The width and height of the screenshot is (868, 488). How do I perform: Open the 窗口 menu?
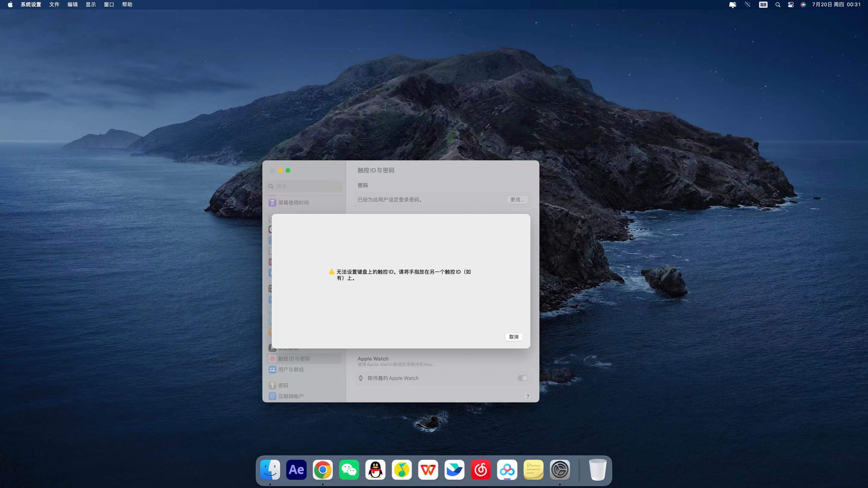109,5
